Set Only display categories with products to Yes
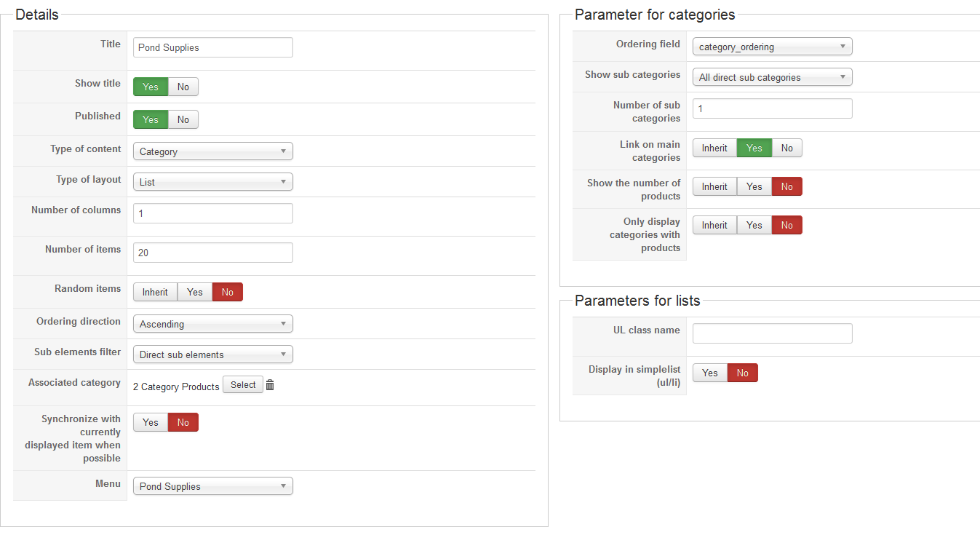This screenshot has width=980, height=535. click(x=754, y=226)
